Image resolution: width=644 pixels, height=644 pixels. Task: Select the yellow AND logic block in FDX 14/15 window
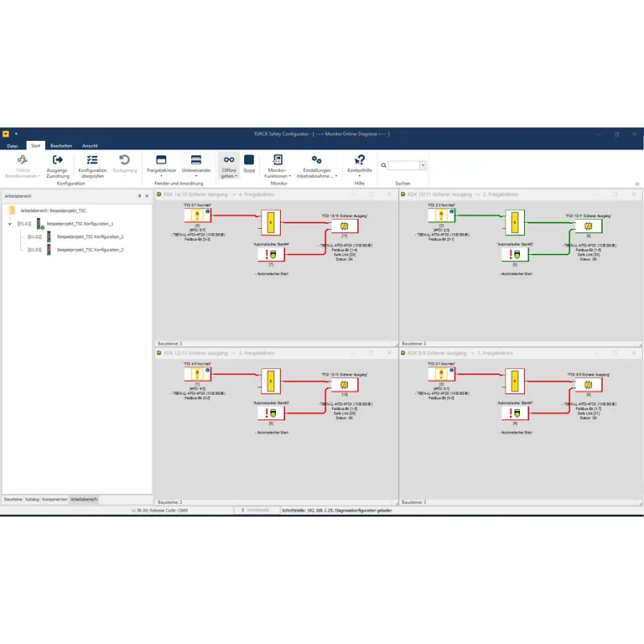click(271, 222)
